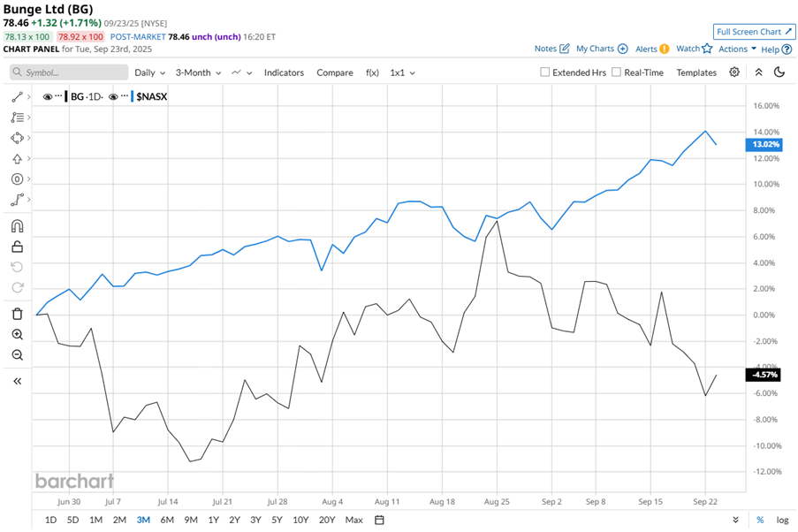Toggle the magnet snap mode
This screenshot has height=532, width=798.
tap(17, 226)
